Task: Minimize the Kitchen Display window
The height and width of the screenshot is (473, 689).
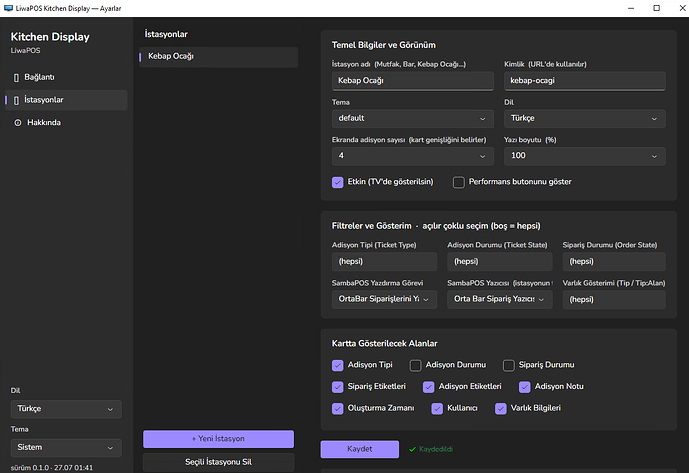Action: click(631, 8)
